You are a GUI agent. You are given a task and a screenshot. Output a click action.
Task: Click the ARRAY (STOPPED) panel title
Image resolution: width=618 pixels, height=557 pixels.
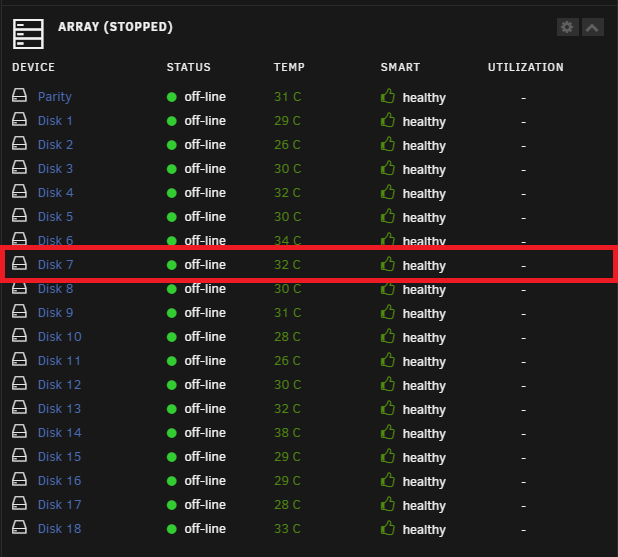coord(115,27)
